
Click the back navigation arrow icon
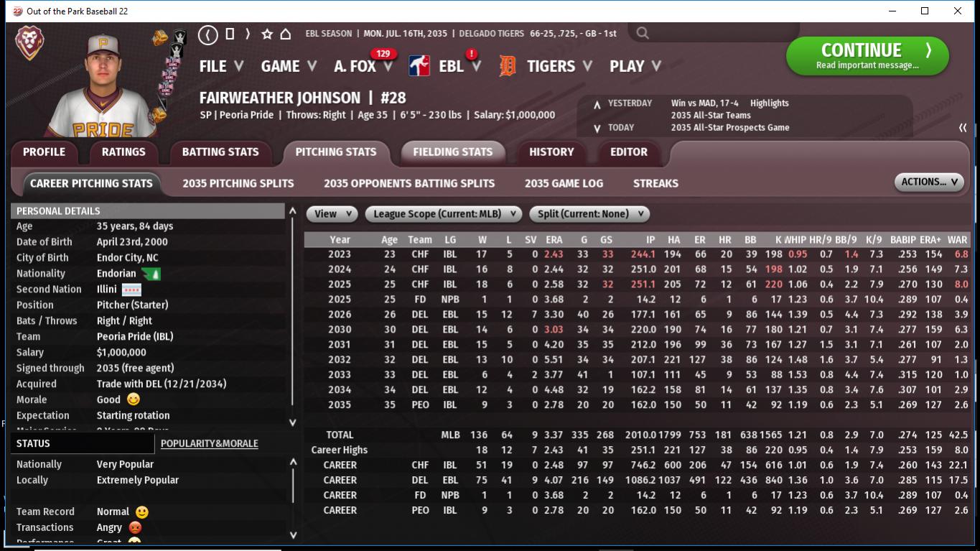click(208, 34)
